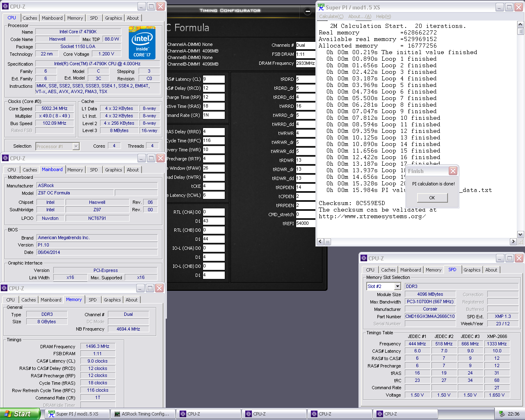Click the Command Rate field showing 1N
The height and width of the screenshot is (420, 525).
pos(214,115)
